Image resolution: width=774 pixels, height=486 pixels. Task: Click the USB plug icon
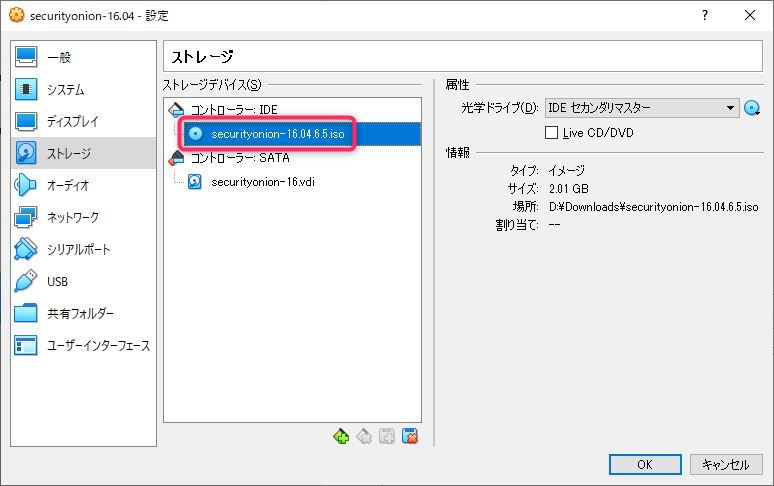point(26,281)
